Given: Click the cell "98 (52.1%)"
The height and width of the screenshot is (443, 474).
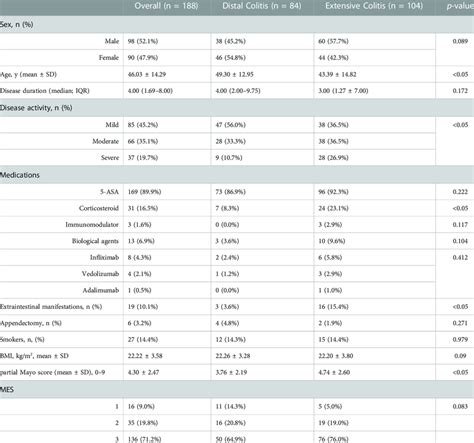Looking at the screenshot, I should click(x=143, y=41).
